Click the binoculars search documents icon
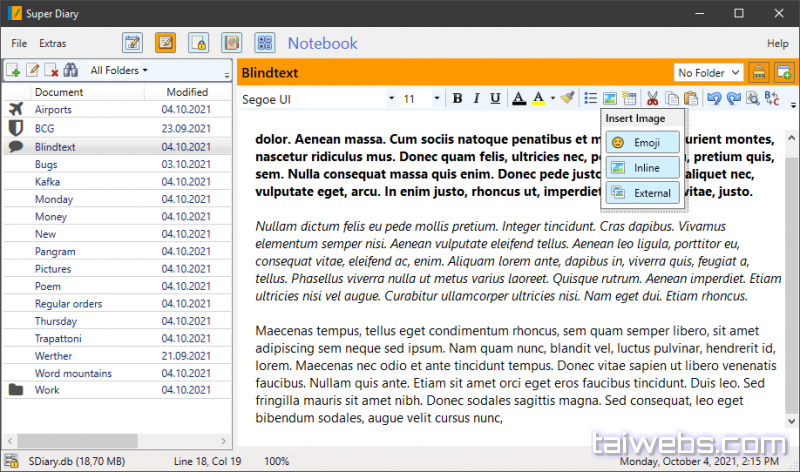Screen dimensions: 800x472 point(70,71)
